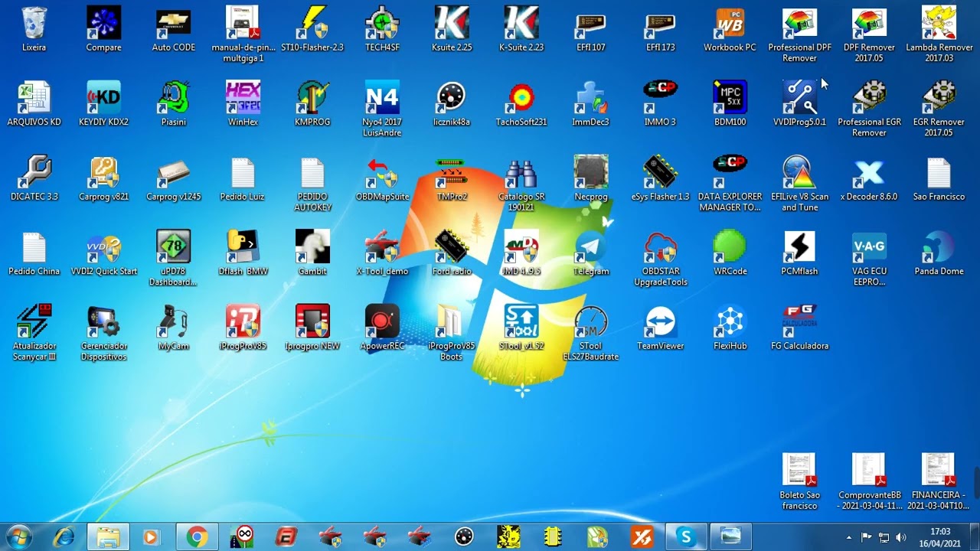Select the Carprog v1245 shortcut

click(174, 172)
